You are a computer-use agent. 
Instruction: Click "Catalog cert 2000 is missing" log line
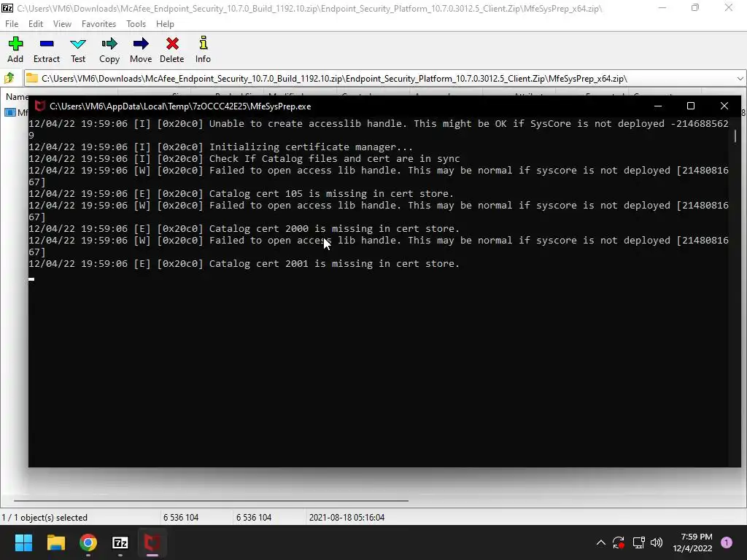(x=244, y=228)
